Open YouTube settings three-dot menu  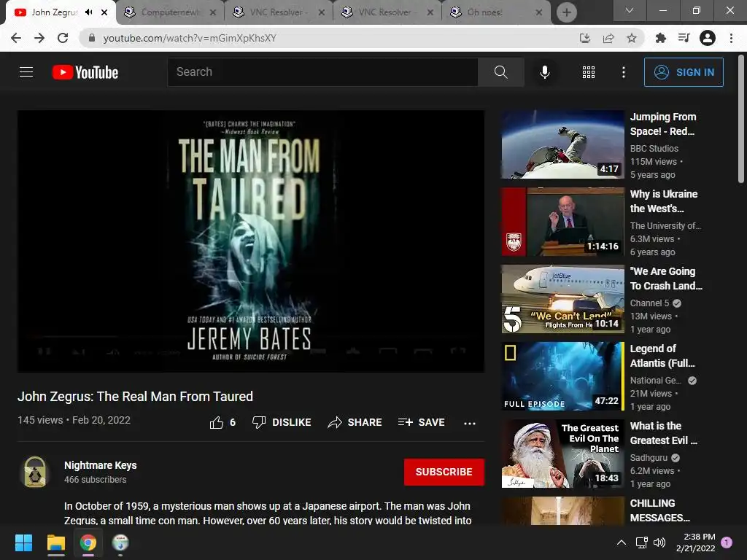pyautogui.click(x=623, y=72)
